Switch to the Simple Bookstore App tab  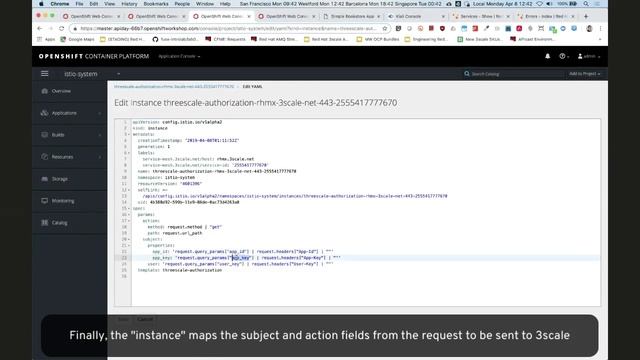click(351, 16)
